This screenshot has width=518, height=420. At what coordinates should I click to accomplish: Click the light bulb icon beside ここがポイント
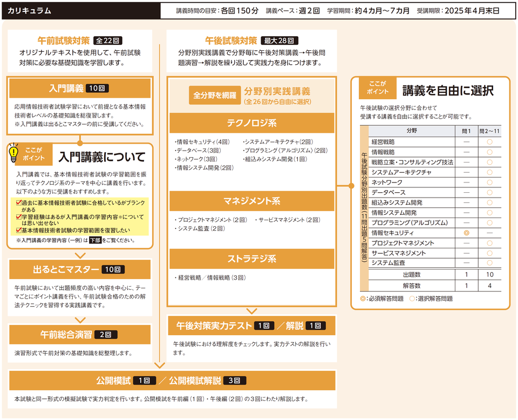tap(13, 153)
